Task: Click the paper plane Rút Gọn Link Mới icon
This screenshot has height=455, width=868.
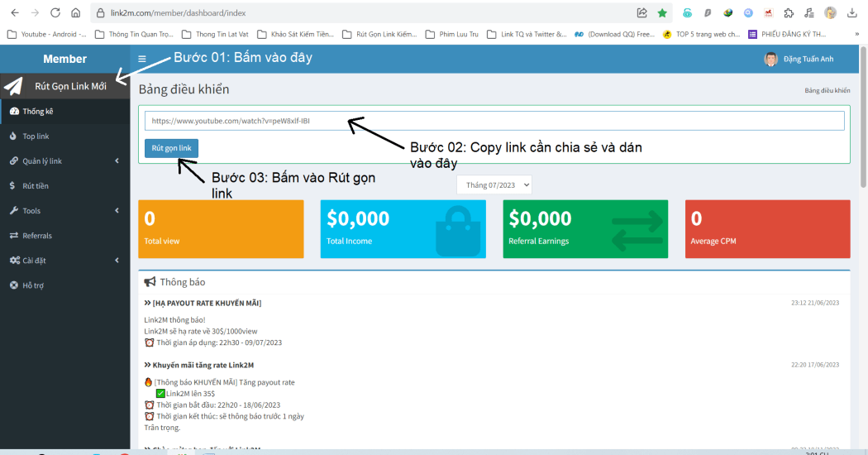Action: point(13,86)
